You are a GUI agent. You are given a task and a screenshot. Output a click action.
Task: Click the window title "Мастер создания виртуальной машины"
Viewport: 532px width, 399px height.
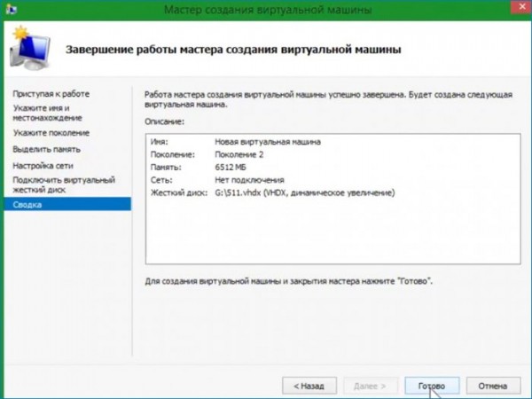pyautogui.click(x=268, y=9)
